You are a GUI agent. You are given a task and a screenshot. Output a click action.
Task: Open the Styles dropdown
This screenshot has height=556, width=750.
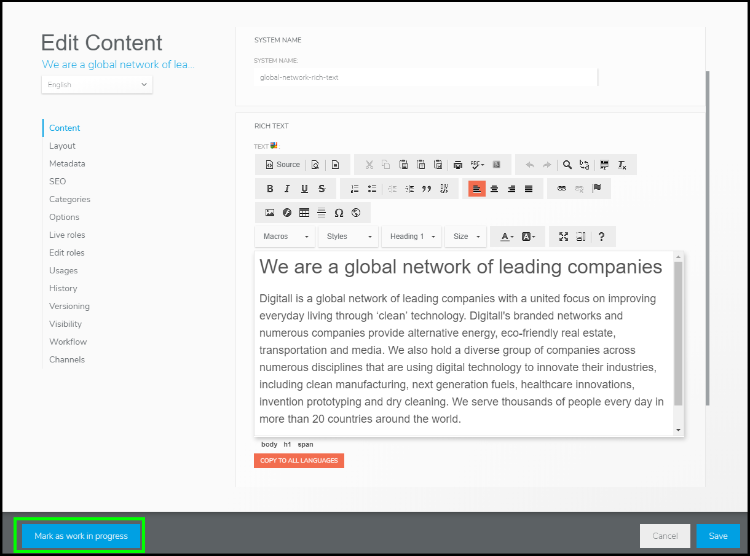(x=349, y=236)
